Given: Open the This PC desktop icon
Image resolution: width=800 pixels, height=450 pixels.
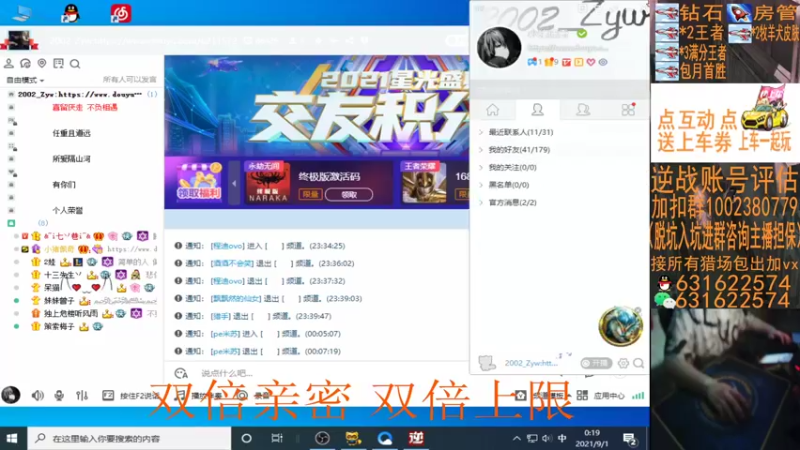Looking at the screenshot, I should (21, 13).
